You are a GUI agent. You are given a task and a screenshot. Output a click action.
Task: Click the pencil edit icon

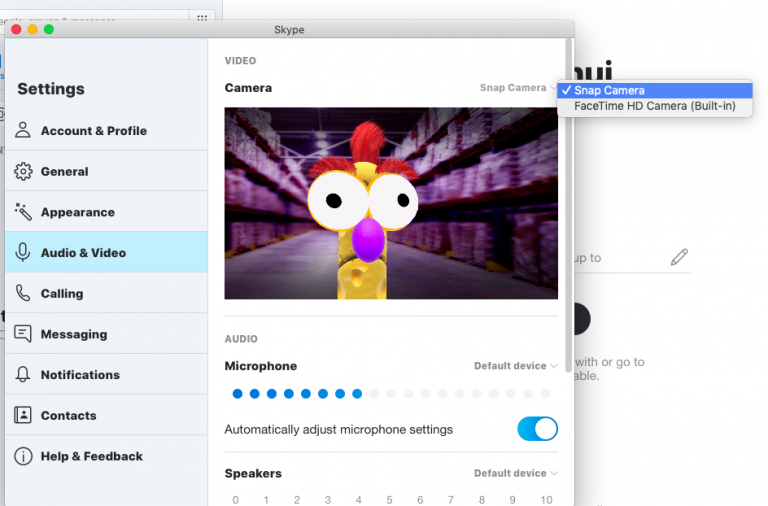(x=679, y=257)
